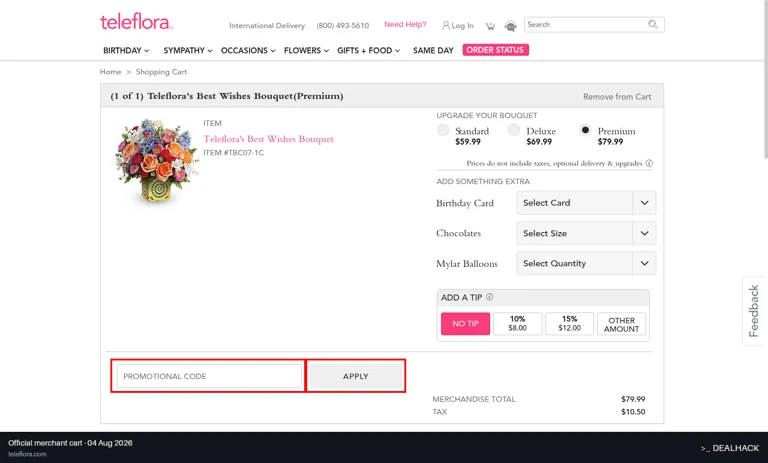Go to the Home breadcrumb
Viewport: 768px width, 463px height.
110,72
